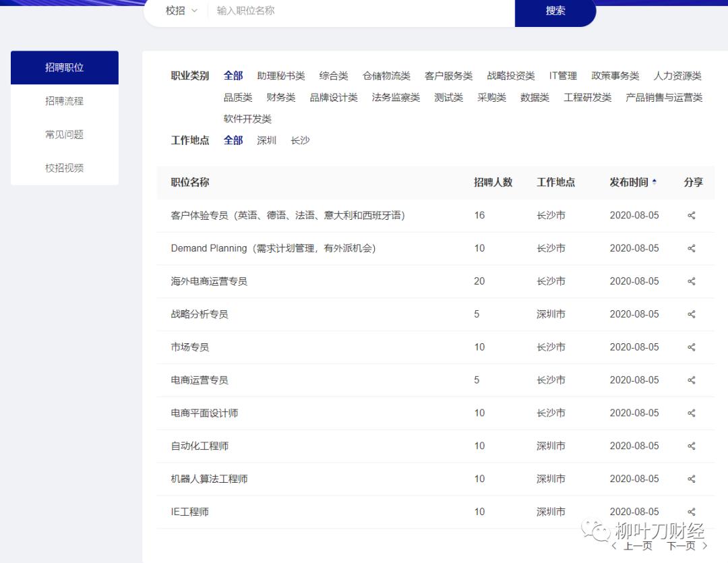This screenshot has width=728, height=563.
Task: Click the 搜索 search button
Action: click(x=555, y=11)
